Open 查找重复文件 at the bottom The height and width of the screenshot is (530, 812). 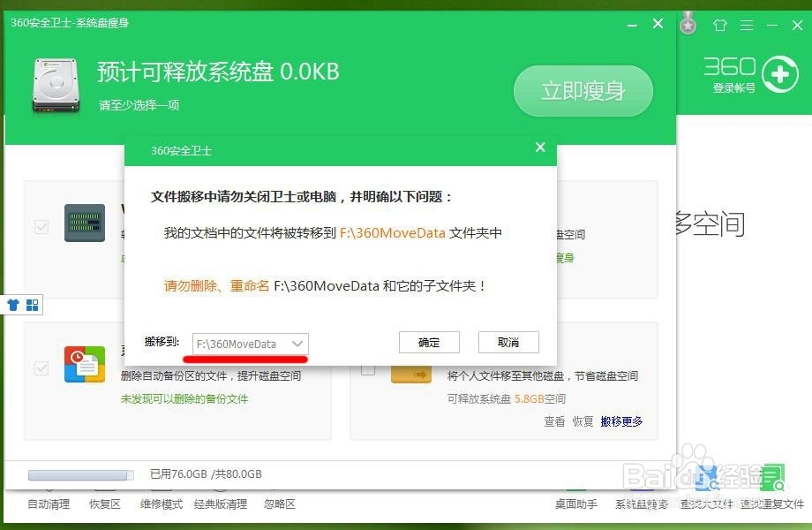(x=772, y=504)
